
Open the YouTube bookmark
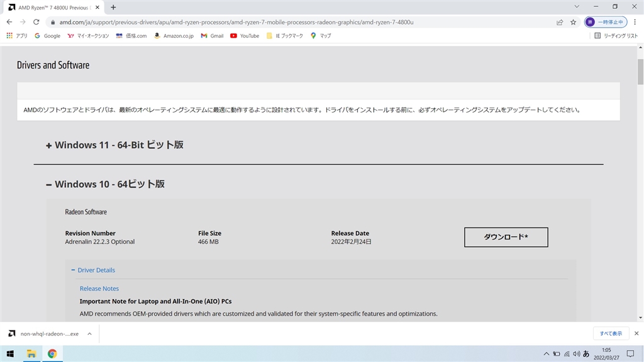pyautogui.click(x=245, y=36)
